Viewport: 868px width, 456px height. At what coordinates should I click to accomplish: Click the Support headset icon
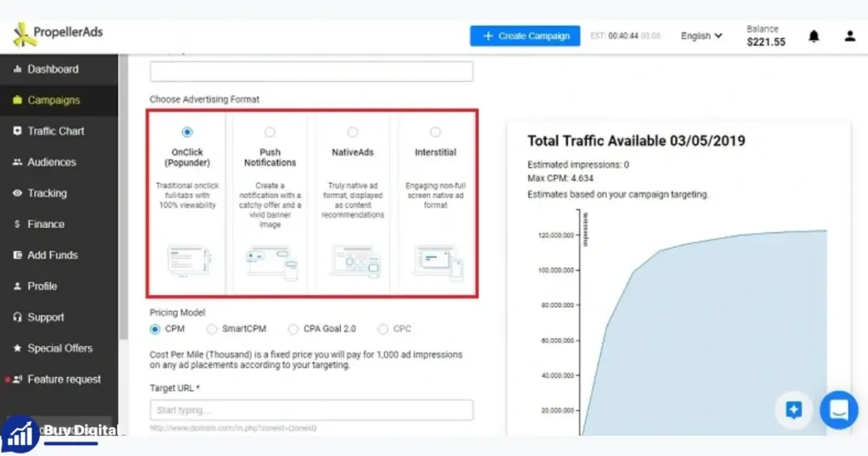17,317
